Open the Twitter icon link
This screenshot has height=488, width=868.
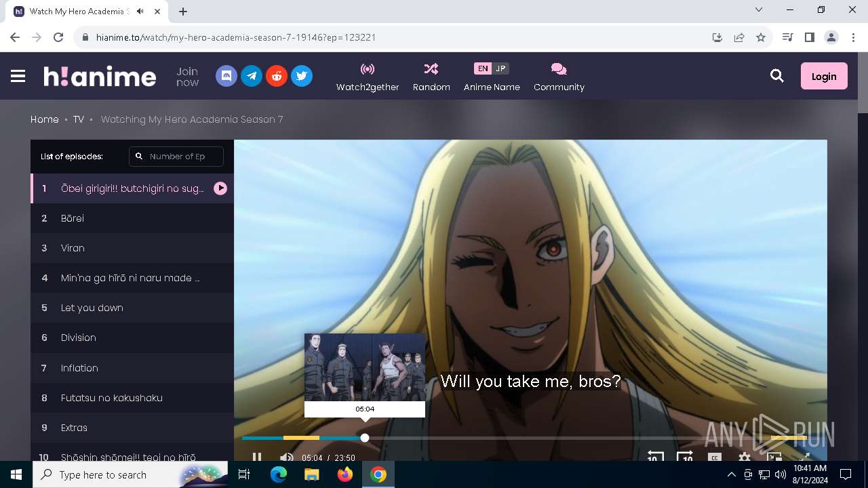pos(302,75)
